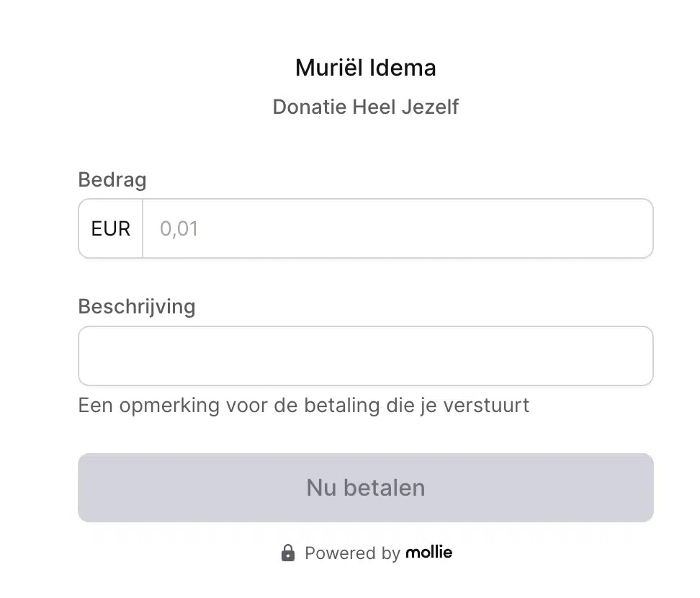The height and width of the screenshot is (598, 700).
Task: Click the helper text below Beschrijving
Action: tap(304, 406)
